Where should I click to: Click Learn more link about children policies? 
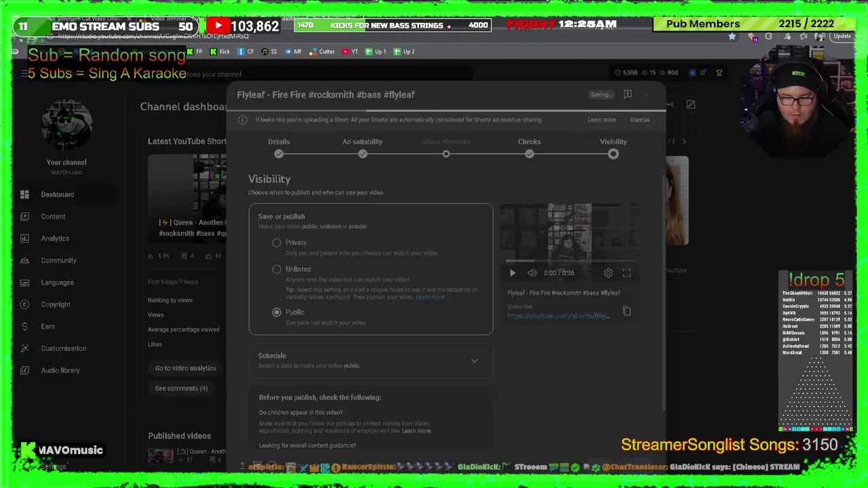tap(416, 431)
